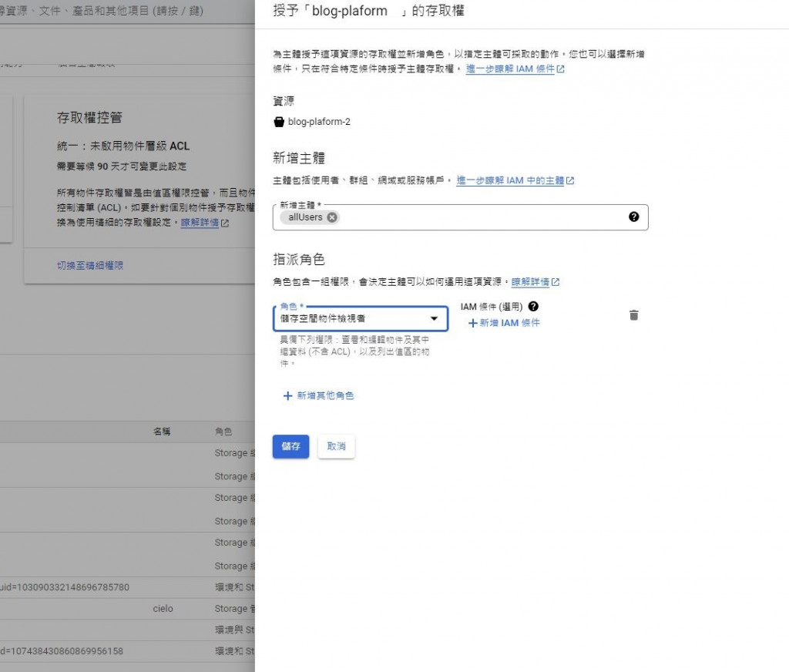Viewport: 789px width, 672px height.
Task: Click the 指派角色 section heading
Action: coord(299,259)
